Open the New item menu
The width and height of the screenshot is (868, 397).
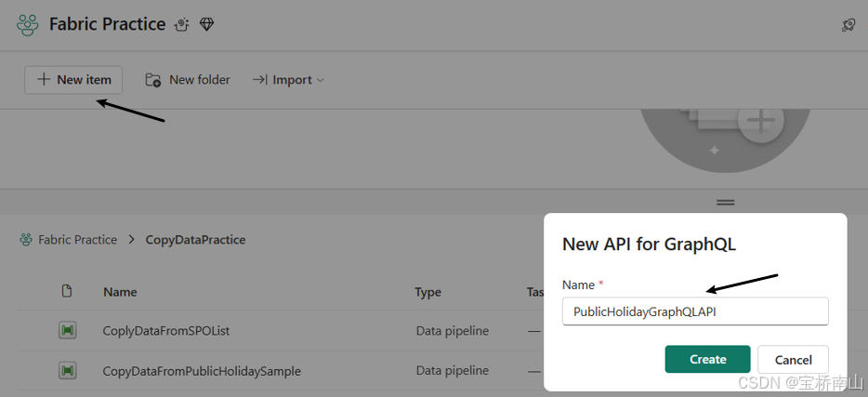[x=73, y=80]
